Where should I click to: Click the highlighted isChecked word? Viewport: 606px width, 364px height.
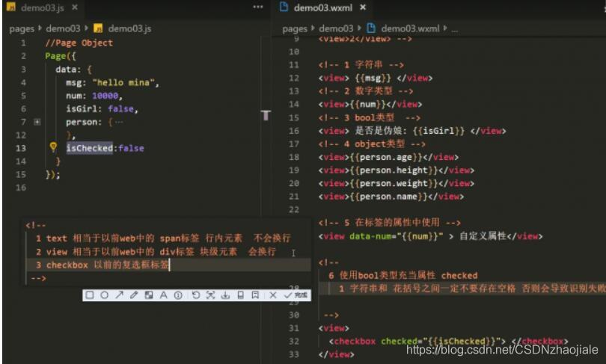click(90, 148)
